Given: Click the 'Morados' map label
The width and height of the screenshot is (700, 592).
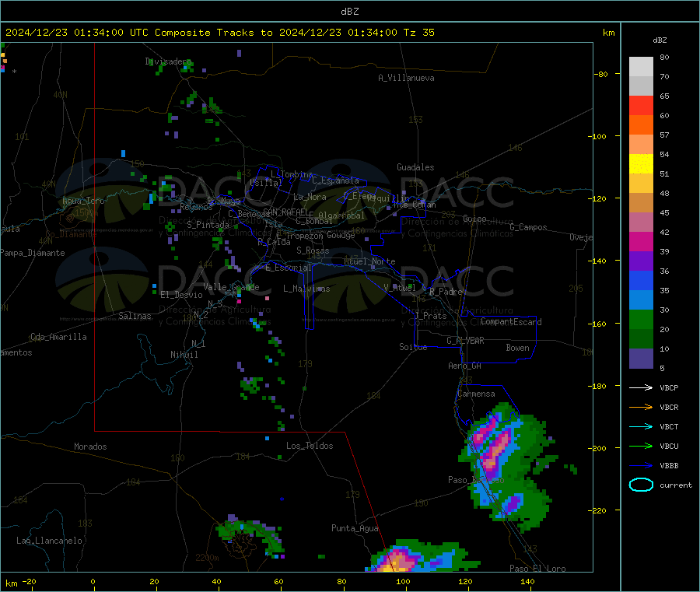Looking at the screenshot, I should (90, 447).
